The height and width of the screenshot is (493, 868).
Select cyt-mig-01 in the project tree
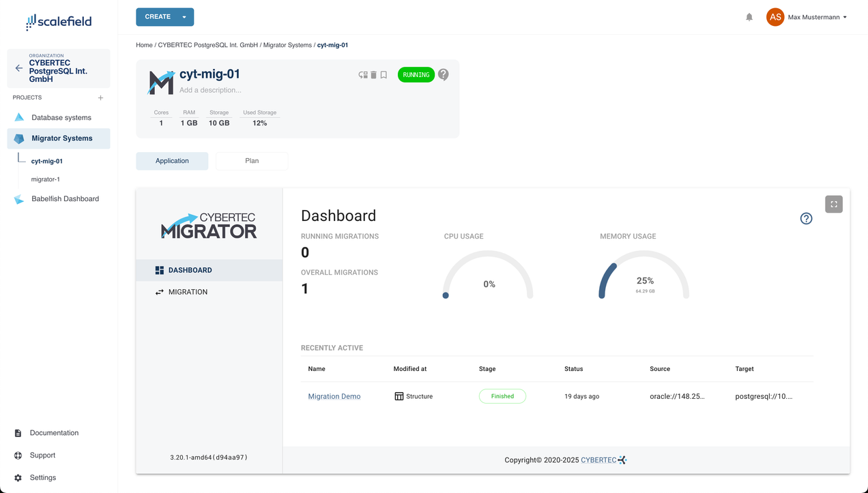47,162
